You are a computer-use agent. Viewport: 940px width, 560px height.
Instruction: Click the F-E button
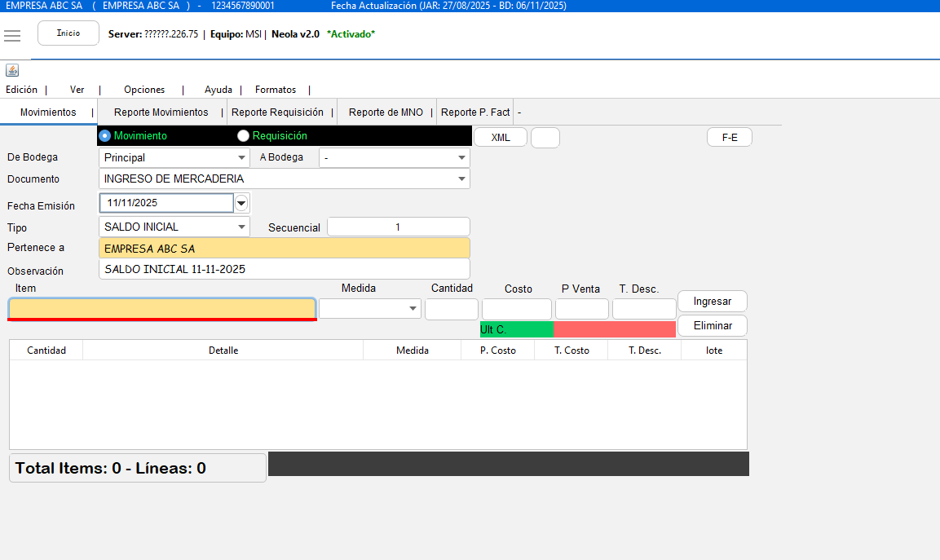(x=729, y=138)
